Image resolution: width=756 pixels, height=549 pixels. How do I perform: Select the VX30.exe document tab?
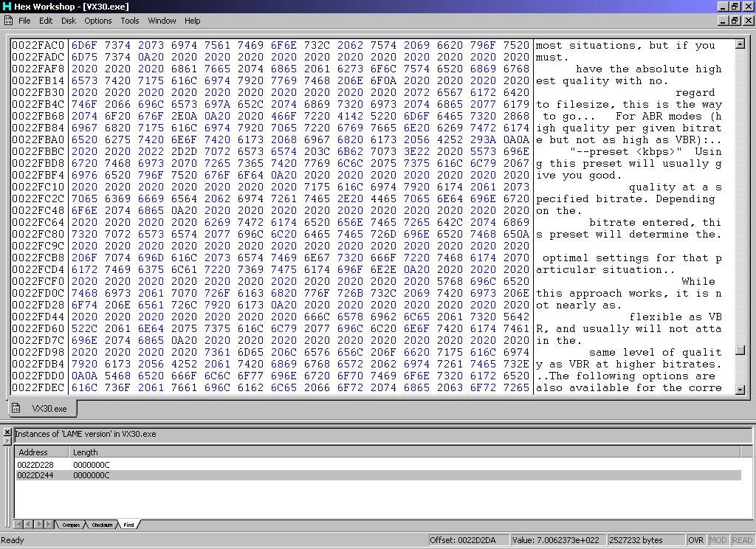(x=43, y=408)
